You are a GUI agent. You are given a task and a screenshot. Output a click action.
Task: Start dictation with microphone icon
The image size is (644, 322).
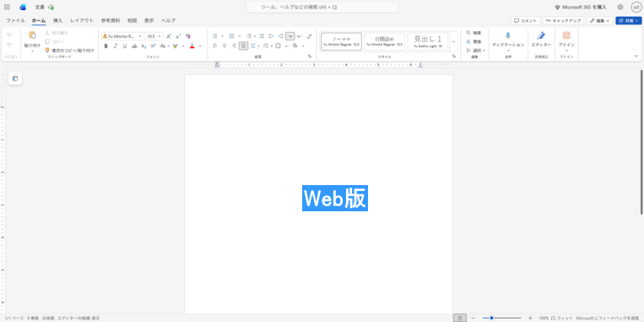pos(508,35)
